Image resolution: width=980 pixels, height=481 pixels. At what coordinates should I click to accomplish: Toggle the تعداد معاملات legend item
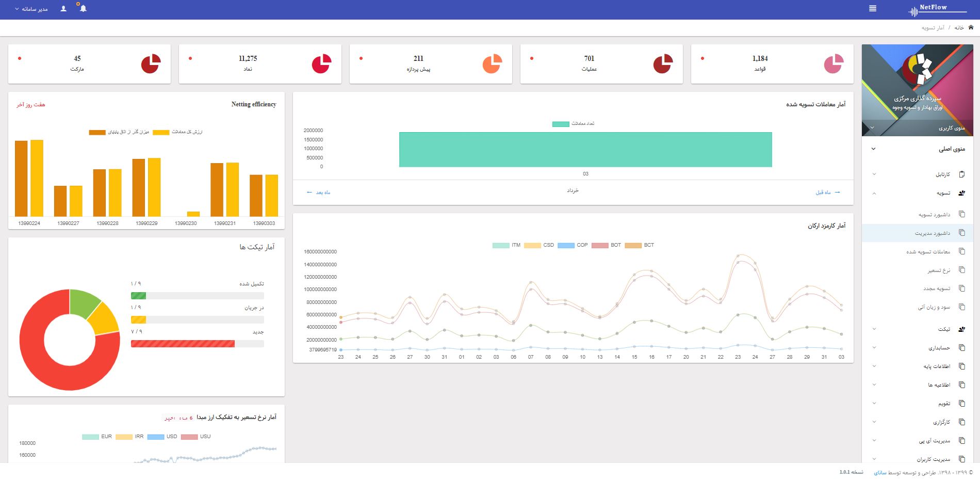(x=573, y=124)
